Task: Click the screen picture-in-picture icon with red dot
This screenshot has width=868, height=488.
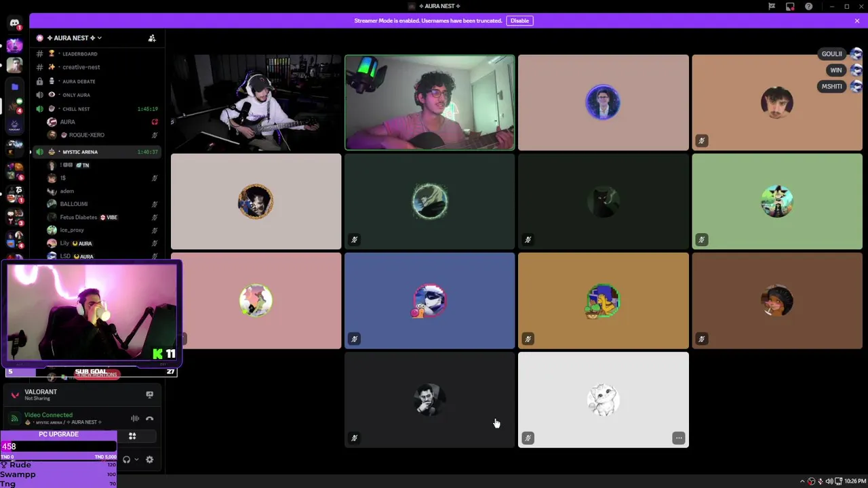Action: tap(790, 6)
